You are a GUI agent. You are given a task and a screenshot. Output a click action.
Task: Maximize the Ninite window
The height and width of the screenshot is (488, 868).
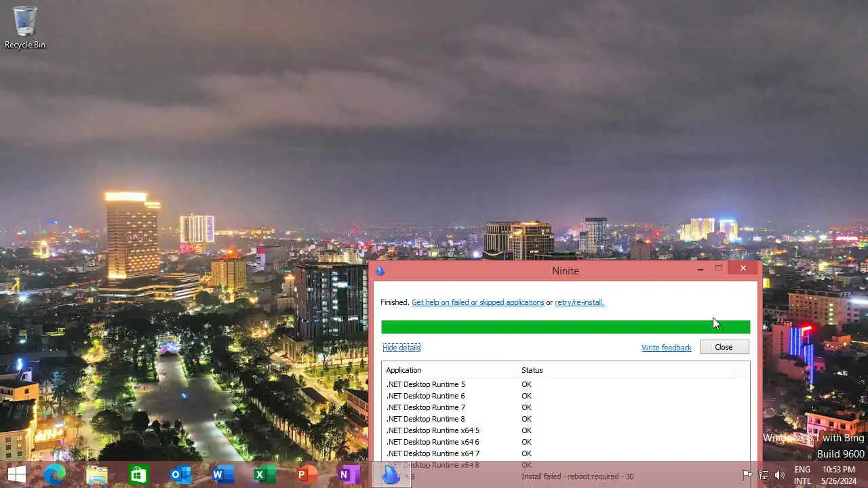[719, 268]
